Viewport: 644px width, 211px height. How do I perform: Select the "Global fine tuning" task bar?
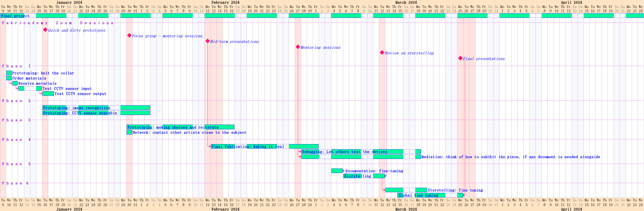click(430, 195)
